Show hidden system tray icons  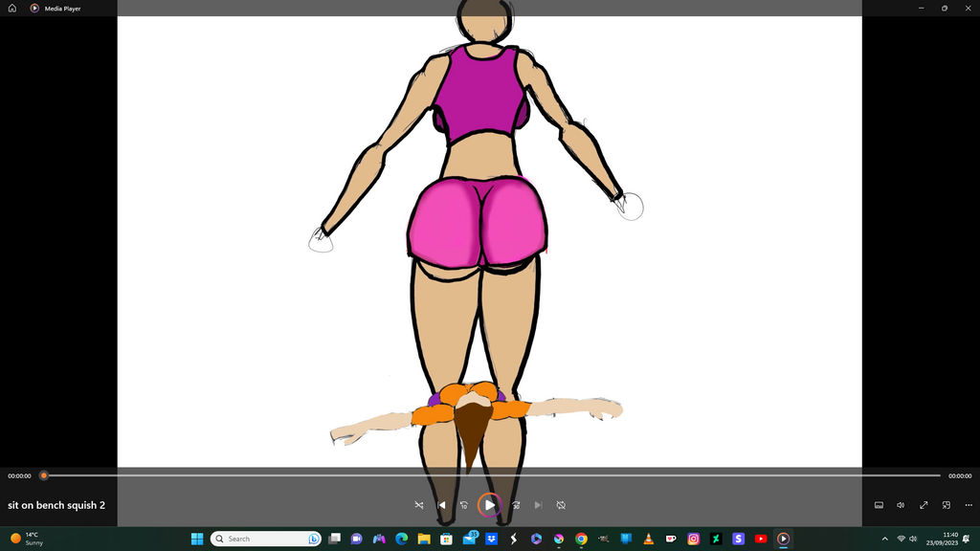(885, 539)
